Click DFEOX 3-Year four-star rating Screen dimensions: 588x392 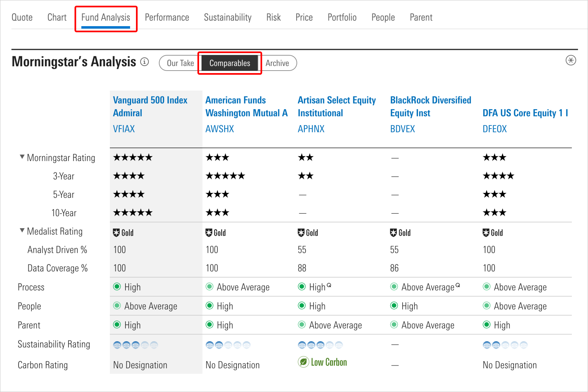[x=498, y=176]
